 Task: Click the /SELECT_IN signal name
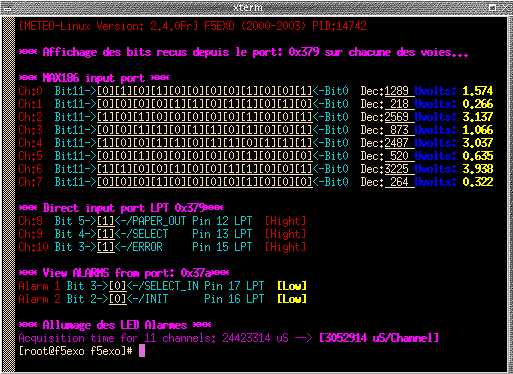coord(168,286)
